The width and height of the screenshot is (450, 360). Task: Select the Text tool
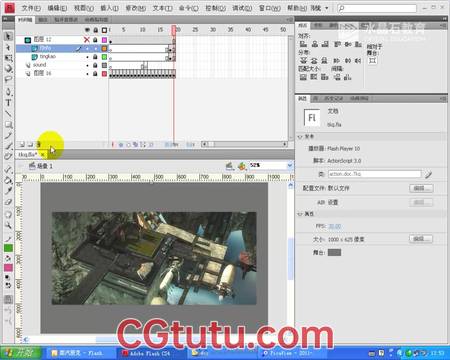click(8, 103)
